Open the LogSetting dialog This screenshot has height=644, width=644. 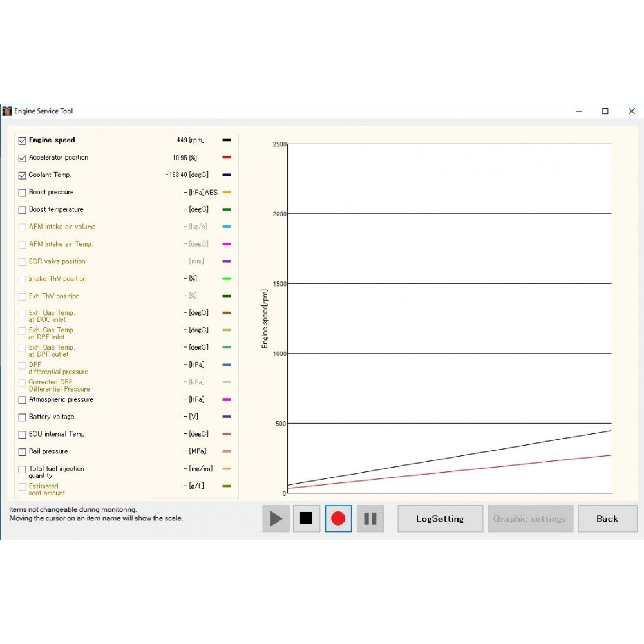pyautogui.click(x=440, y=518)
